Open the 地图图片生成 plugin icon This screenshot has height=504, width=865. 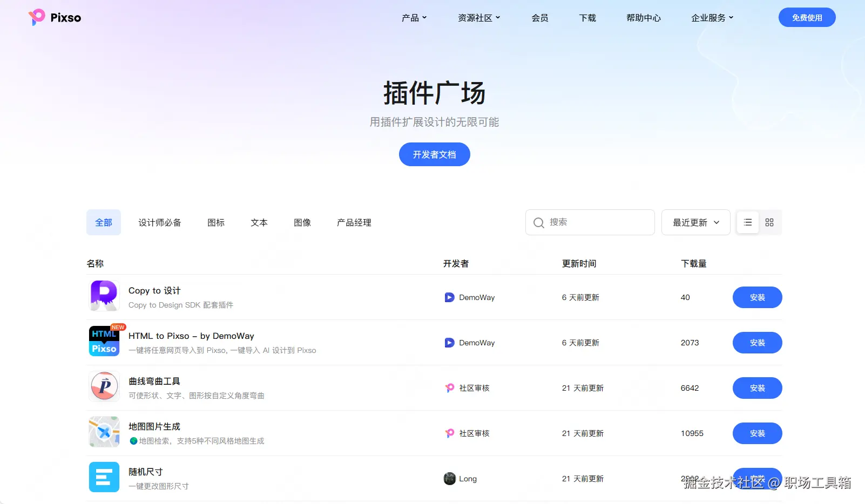pyautogui.click(x=104, y=432)
